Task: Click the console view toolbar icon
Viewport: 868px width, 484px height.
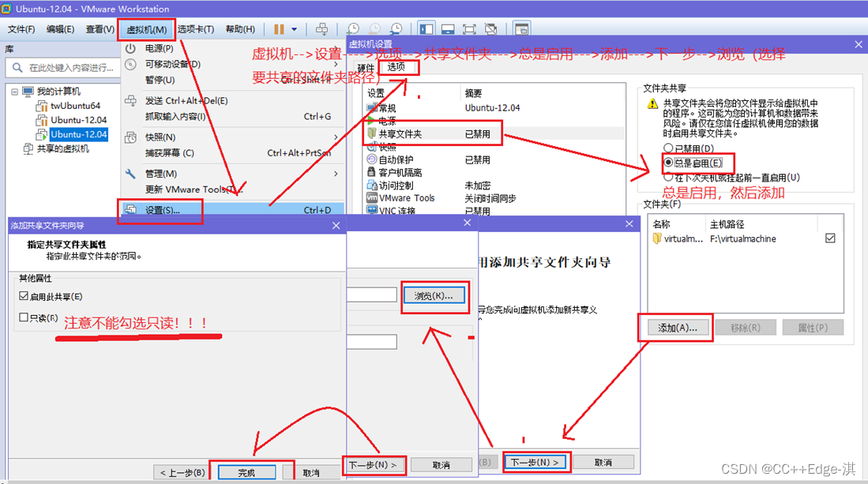Action: tap(521, 29)
